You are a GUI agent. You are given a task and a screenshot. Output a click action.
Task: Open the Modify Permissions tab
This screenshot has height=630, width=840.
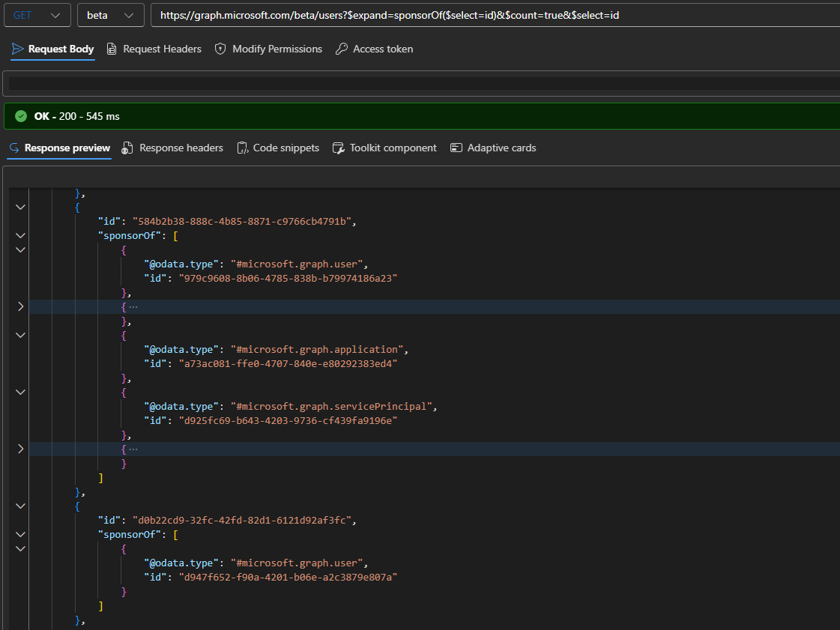268,49
